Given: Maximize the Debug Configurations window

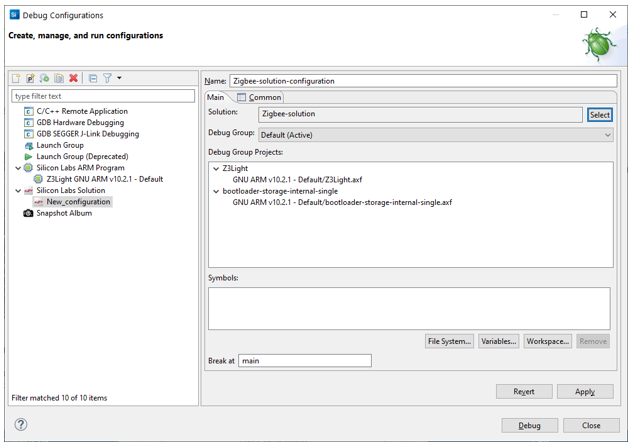Looking at the screenshot, I should 584,14.
